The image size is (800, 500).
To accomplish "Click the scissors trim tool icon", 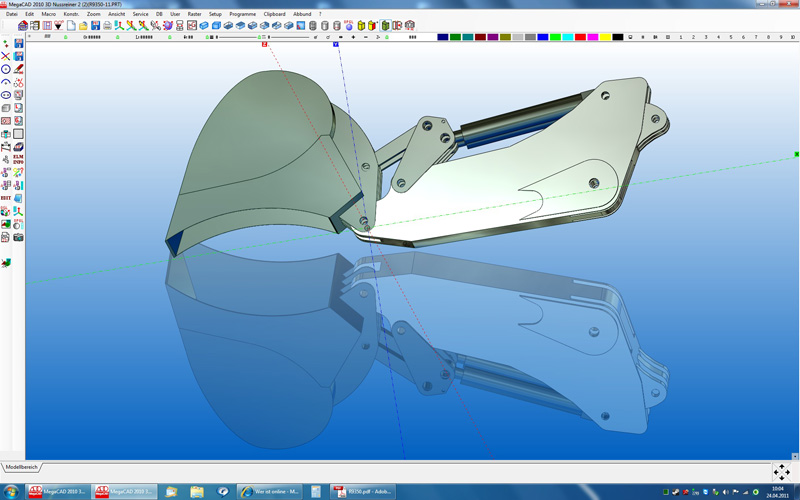I will coord(18,82).
